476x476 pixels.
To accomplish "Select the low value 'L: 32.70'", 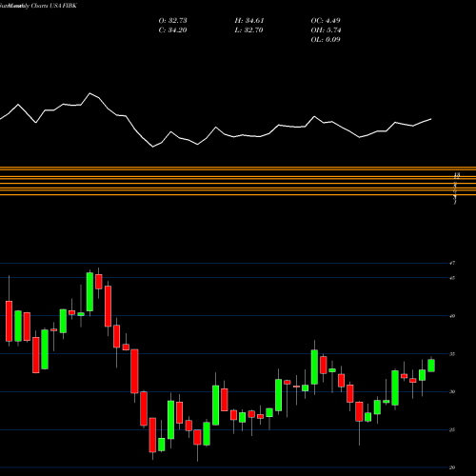I will (x=248, y=30).
